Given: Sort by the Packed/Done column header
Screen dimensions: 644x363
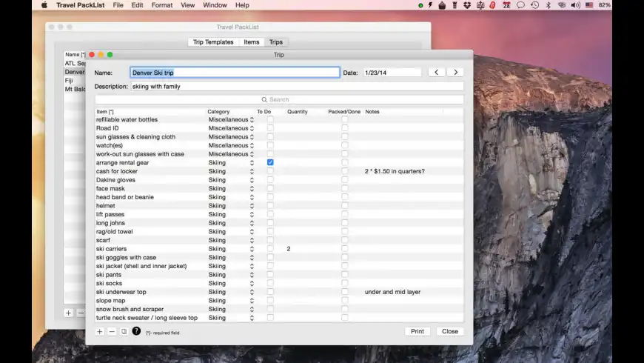Looking at the screenshot, I should click(x=344, y=112).
